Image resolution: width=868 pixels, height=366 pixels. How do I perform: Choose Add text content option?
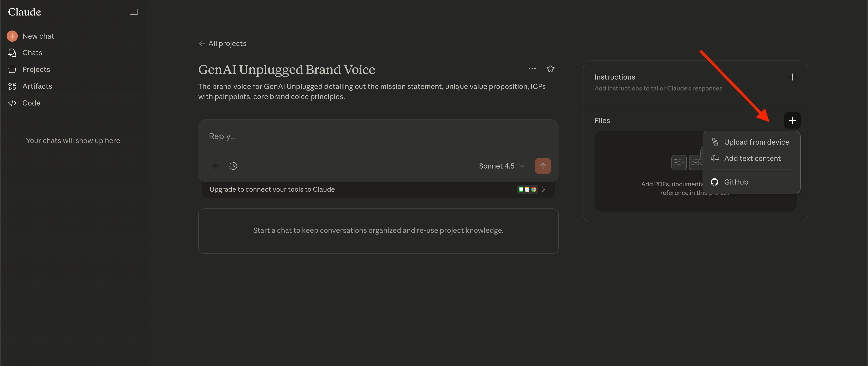tap(752, 158)
